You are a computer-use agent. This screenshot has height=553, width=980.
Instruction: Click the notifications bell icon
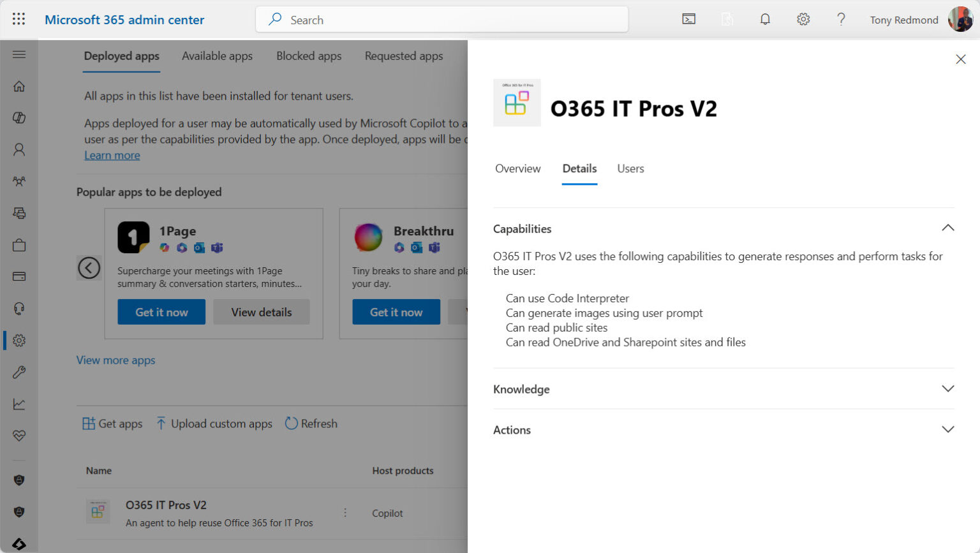(765, 19)
